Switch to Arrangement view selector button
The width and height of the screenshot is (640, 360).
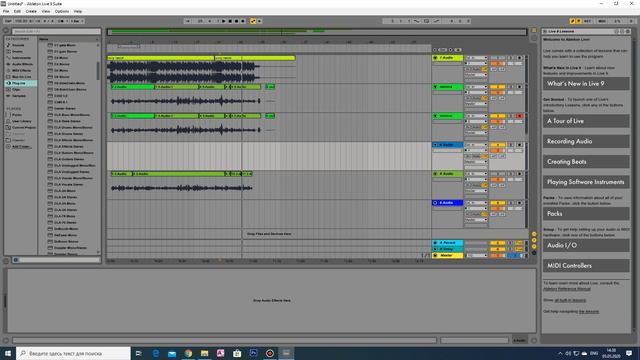(x=534, y=30)
